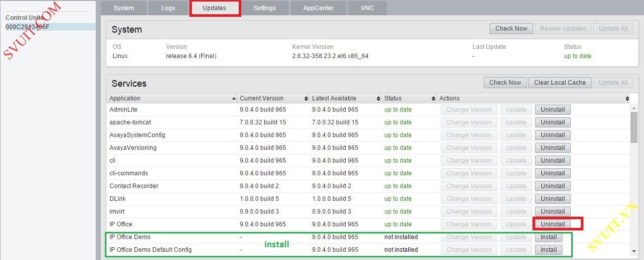Uninstall AvayaVersioning
Viewport: 644px width, 260px height.
click(552, 148)
